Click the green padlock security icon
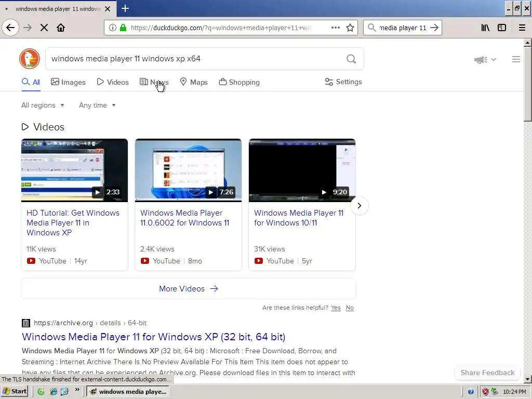 coord(123,28)
